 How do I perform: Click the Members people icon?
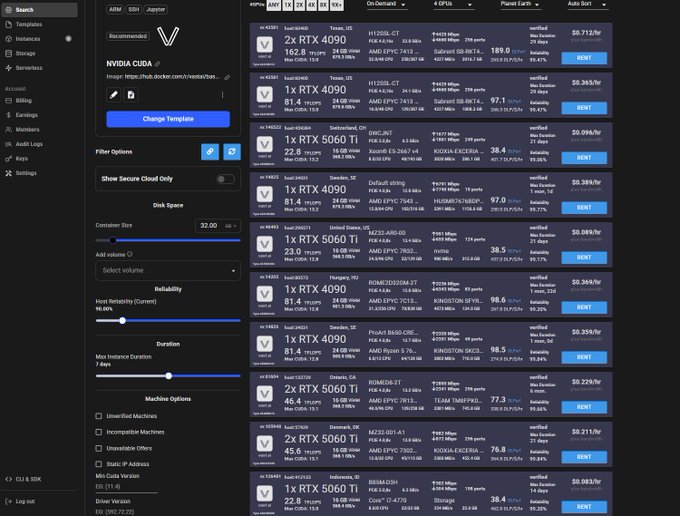[8, 129]
